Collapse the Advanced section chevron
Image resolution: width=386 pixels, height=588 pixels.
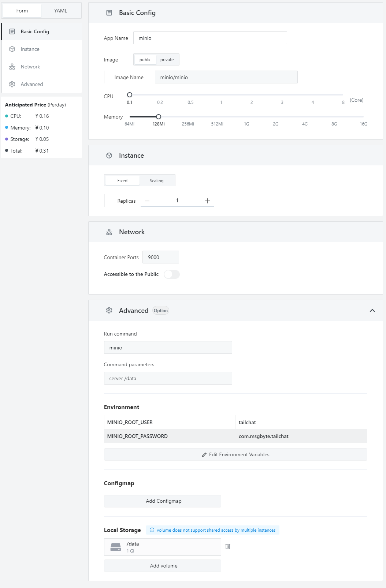point(372,311)
